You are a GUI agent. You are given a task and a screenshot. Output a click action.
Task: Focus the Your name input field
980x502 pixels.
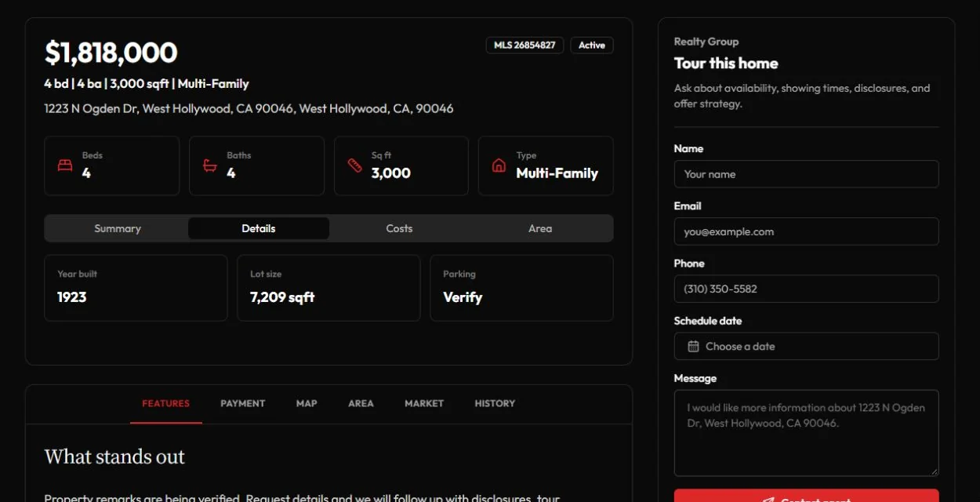[x=806, y=174]
